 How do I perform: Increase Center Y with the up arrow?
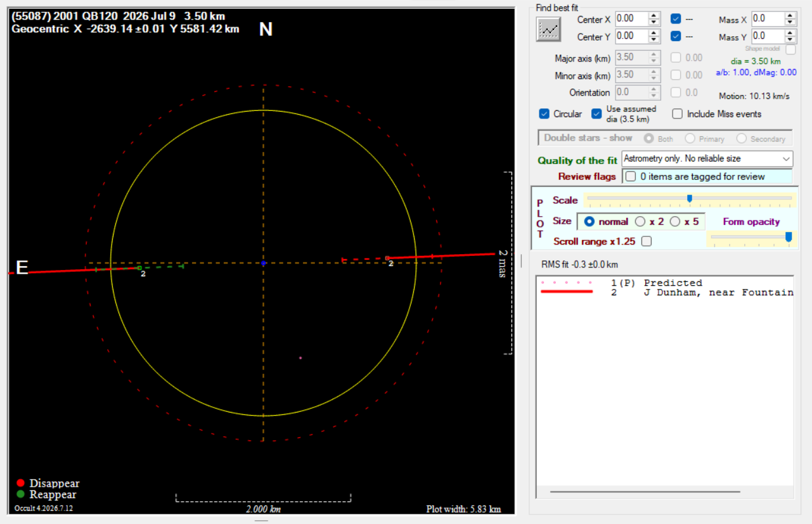coord(654,33)
